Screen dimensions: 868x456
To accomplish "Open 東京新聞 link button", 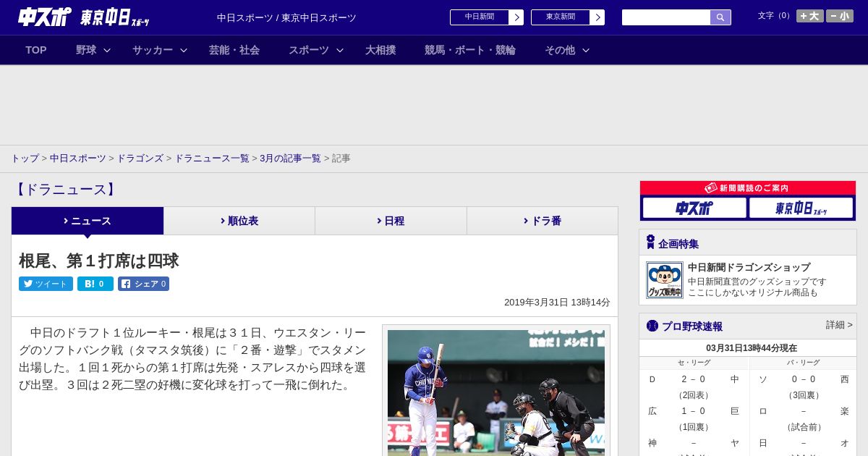I will pos(560,17).
